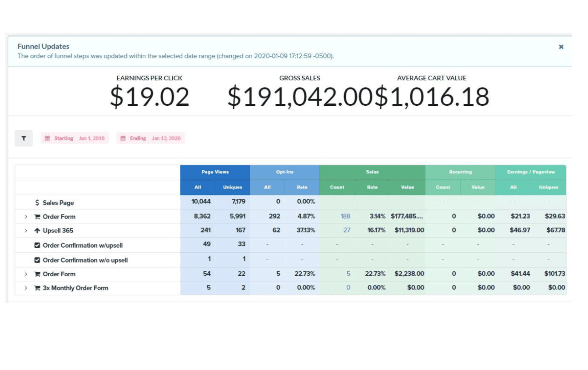Viewport: 588px width, 370px height.
Task: Click the dollar icon beside Sales Page
Action: click(x=37, y=203)
